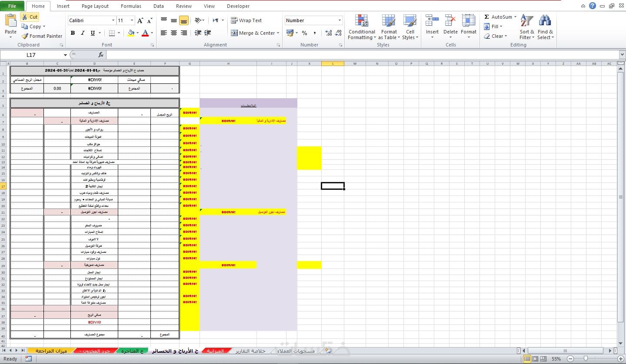
Task: Align text left in cell
Action: tap(164, 33)
